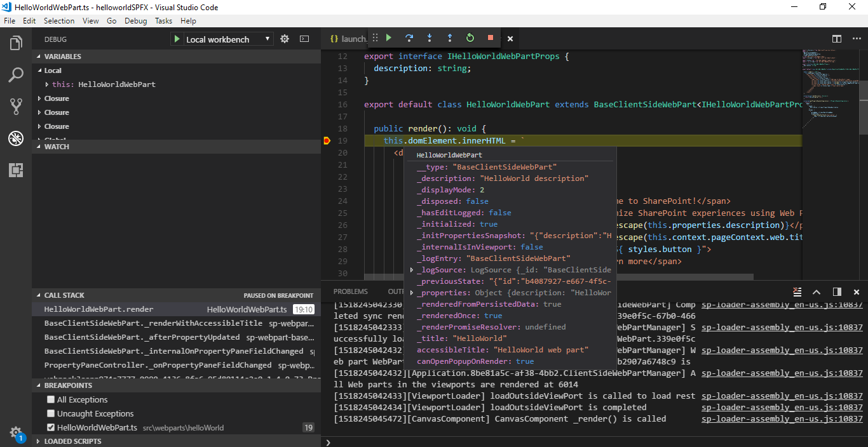Open the Selection menu
868x447 pixels.
pos(59,21)
